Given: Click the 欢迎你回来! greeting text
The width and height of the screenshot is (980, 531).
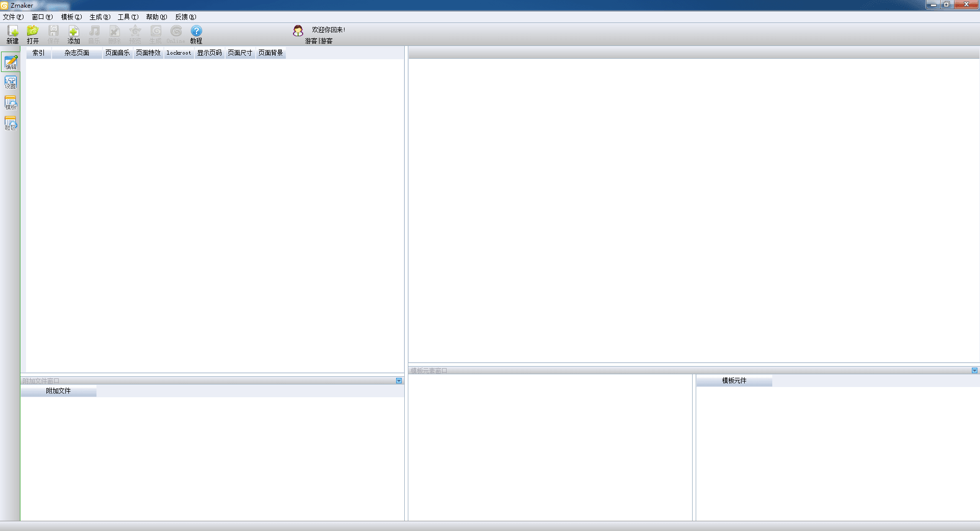Looking at the screenshot, I should (x=329, y=30).
